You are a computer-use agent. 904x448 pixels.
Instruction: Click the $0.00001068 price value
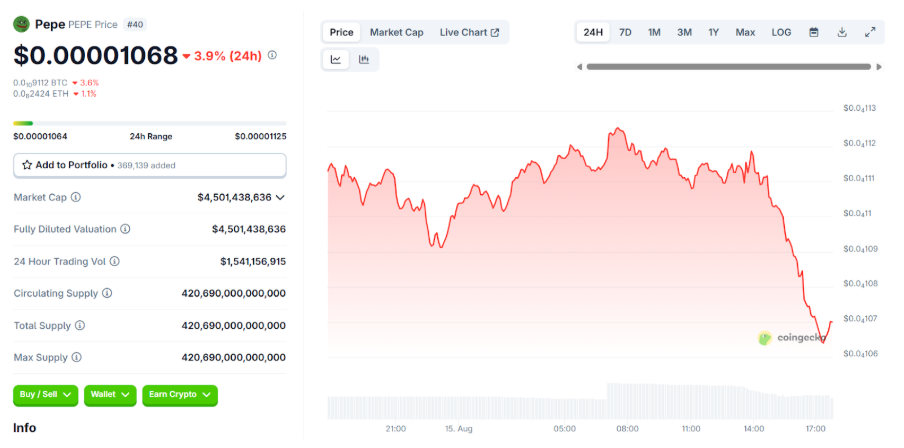click(96, 55)
